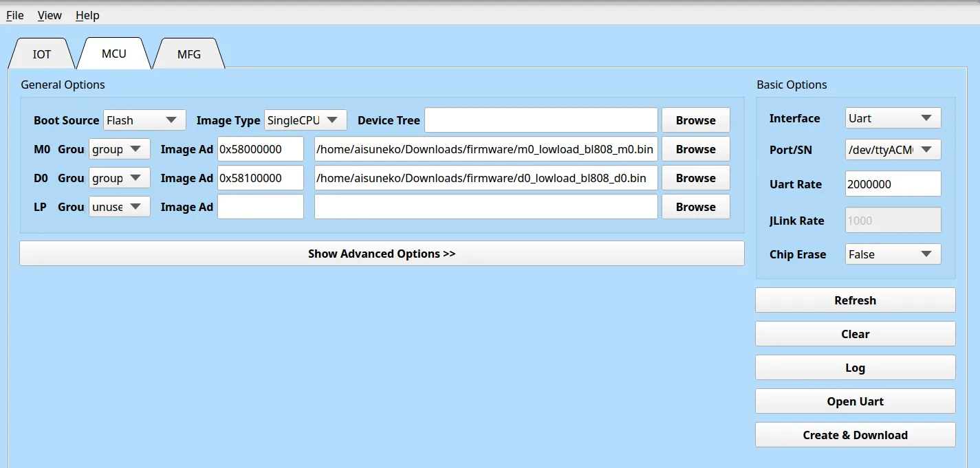Open the Interface dropdown set to Uart
Screen dimensions: 980x468
point(893,118)
